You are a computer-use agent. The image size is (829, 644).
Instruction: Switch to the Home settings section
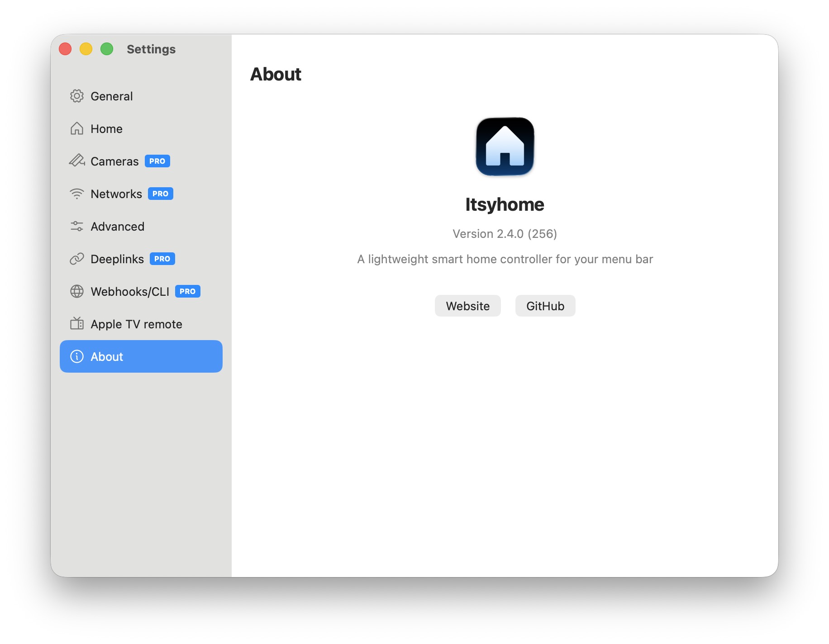[x=141, y=128]
